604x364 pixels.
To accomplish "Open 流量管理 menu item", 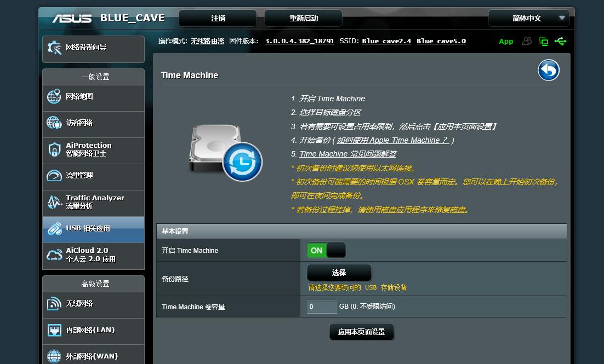I will point(94,176).
